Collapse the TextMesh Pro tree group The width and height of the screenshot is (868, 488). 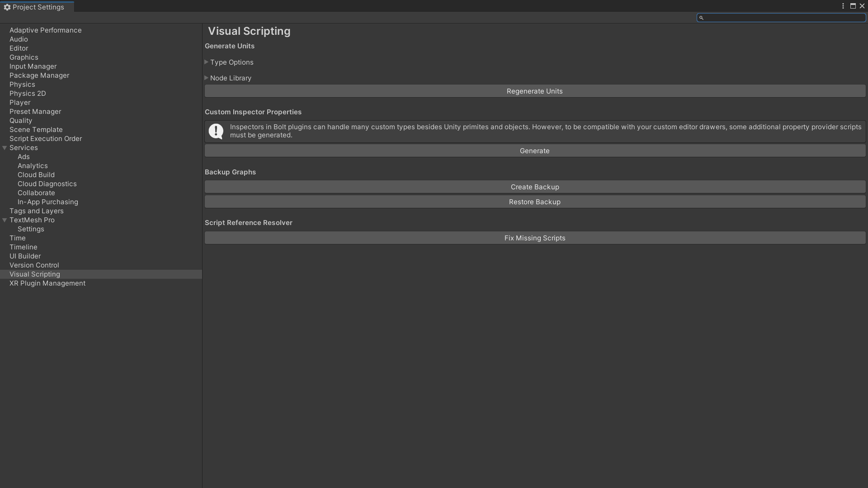point(5,220)
